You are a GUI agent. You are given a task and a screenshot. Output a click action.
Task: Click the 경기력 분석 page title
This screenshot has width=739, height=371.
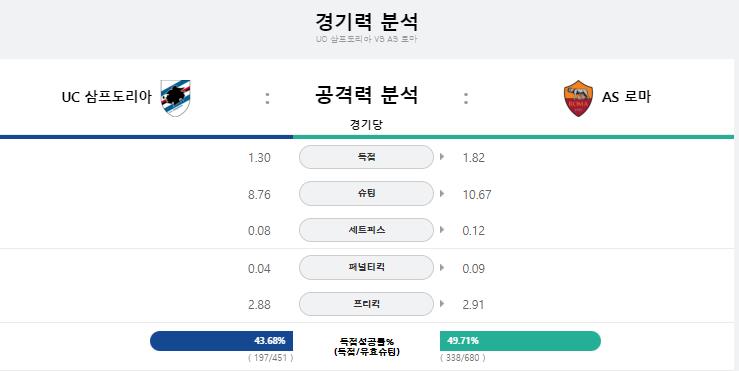click(x=366, y=21)
